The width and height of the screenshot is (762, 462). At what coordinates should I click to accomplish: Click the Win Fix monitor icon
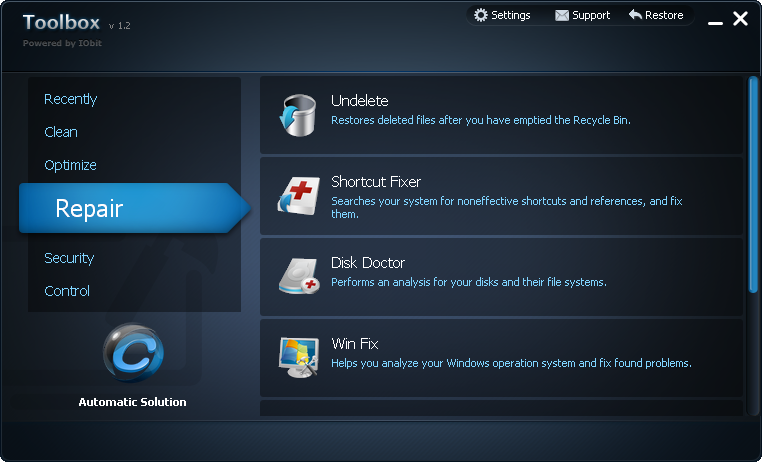click(299, 358)
